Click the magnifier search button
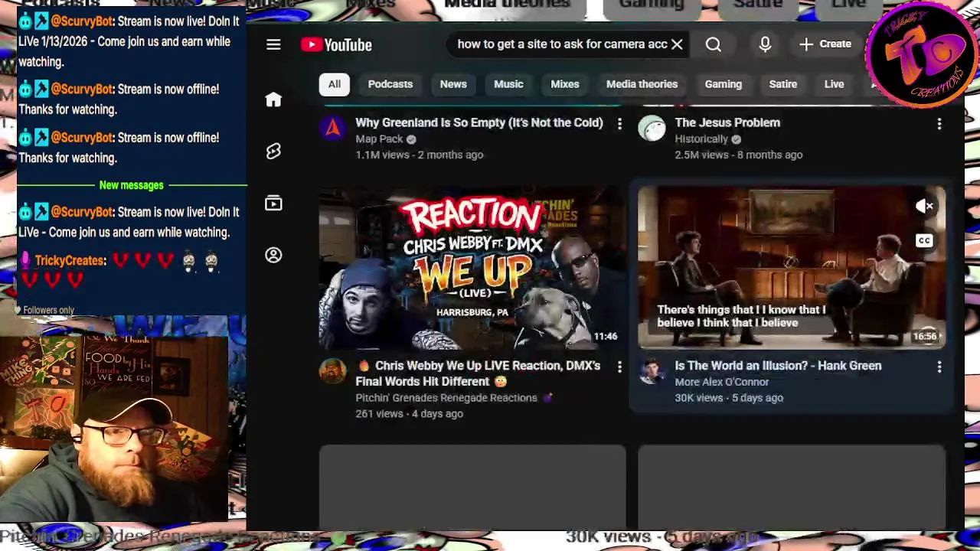This screenshot has height=551, width=980. click(x=713, y=44)
